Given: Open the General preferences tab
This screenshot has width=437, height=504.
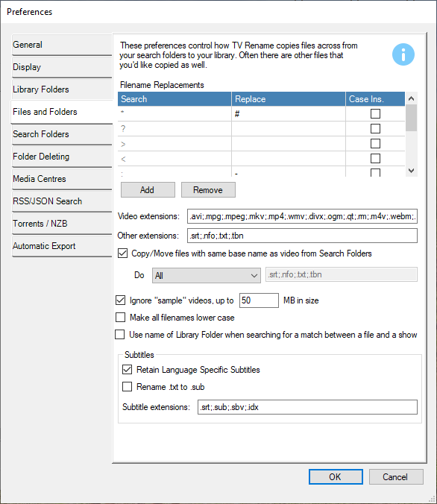Looking at the screenshot, I should point(61,45).
